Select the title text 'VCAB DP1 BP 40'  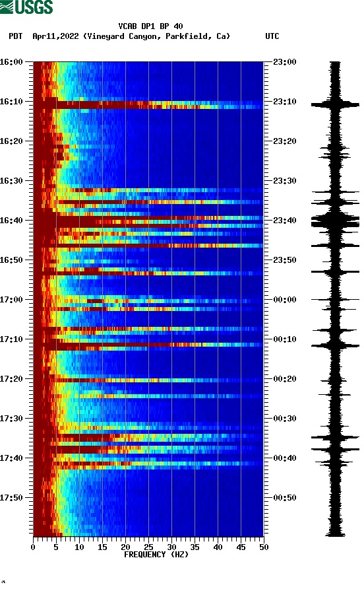tap(150, 26)
